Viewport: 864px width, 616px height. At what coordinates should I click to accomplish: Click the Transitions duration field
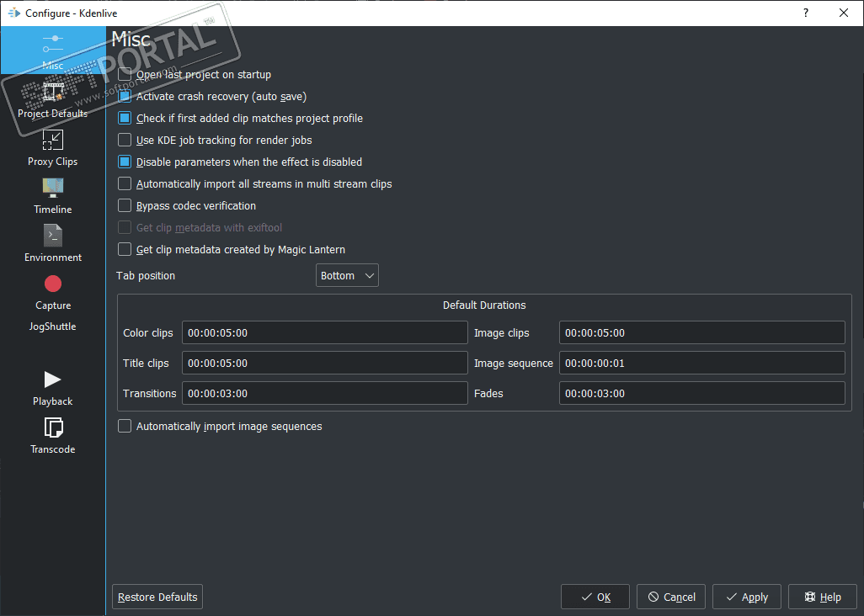pyautogui.click(x=324, y=393)
